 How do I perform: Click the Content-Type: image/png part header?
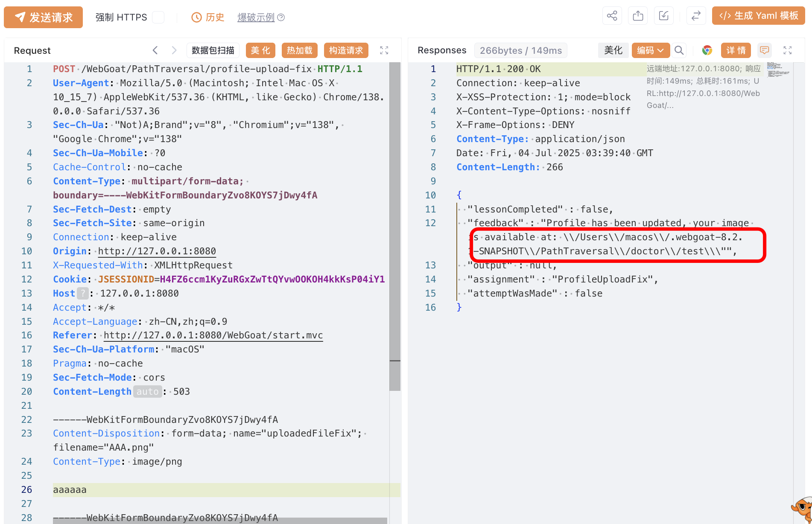117,462
